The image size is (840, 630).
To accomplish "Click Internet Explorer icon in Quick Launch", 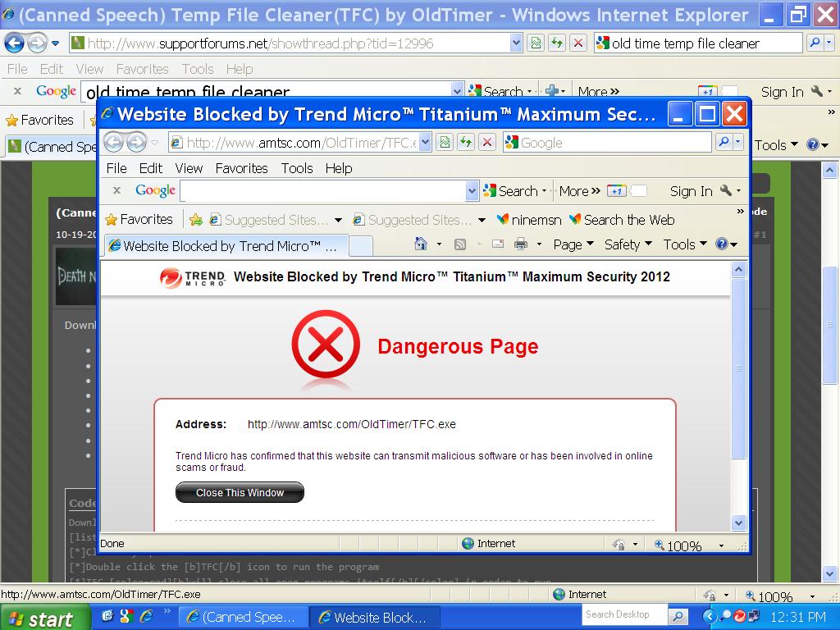I will point(146,616).
